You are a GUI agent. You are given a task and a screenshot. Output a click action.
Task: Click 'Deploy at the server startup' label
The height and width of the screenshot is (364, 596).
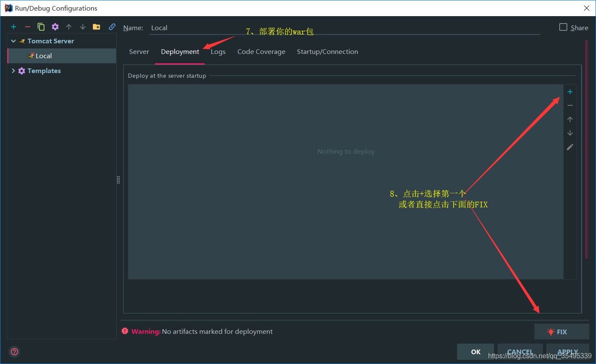click(x=167, y=76)
